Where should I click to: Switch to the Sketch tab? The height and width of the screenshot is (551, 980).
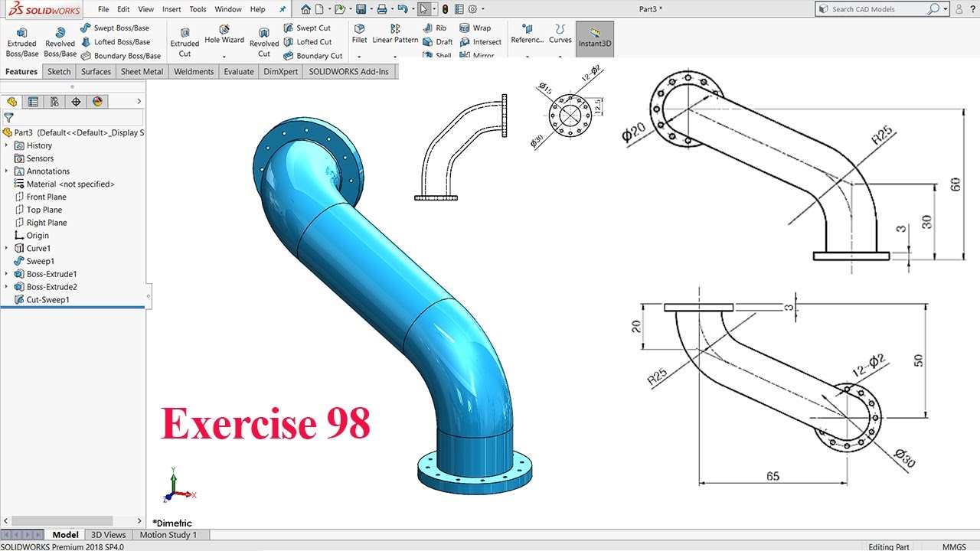[x=59, y=71]
